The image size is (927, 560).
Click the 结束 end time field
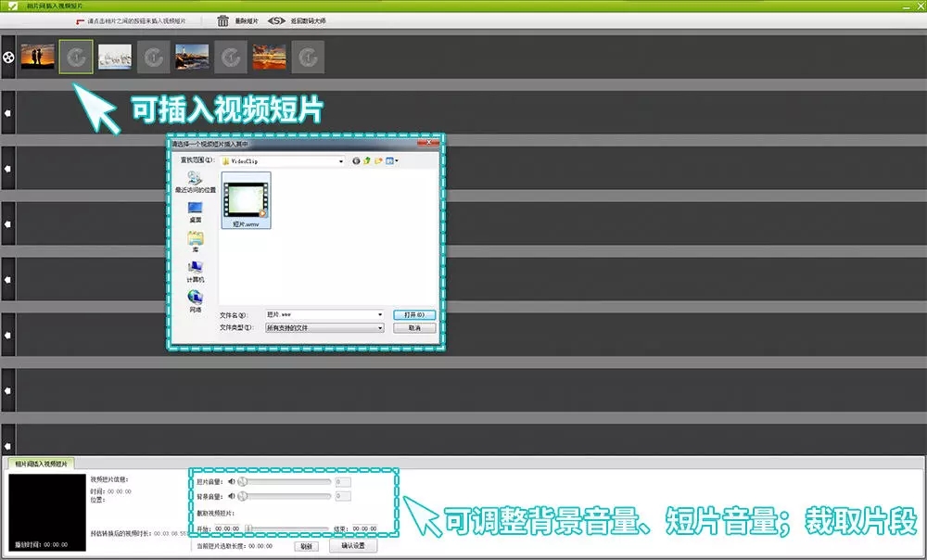coord(364,528)
